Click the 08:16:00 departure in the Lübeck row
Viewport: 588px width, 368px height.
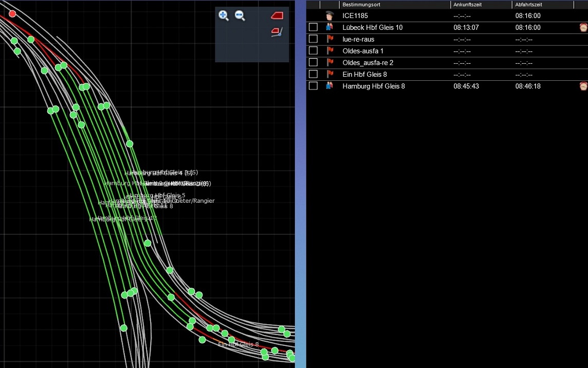528,27
